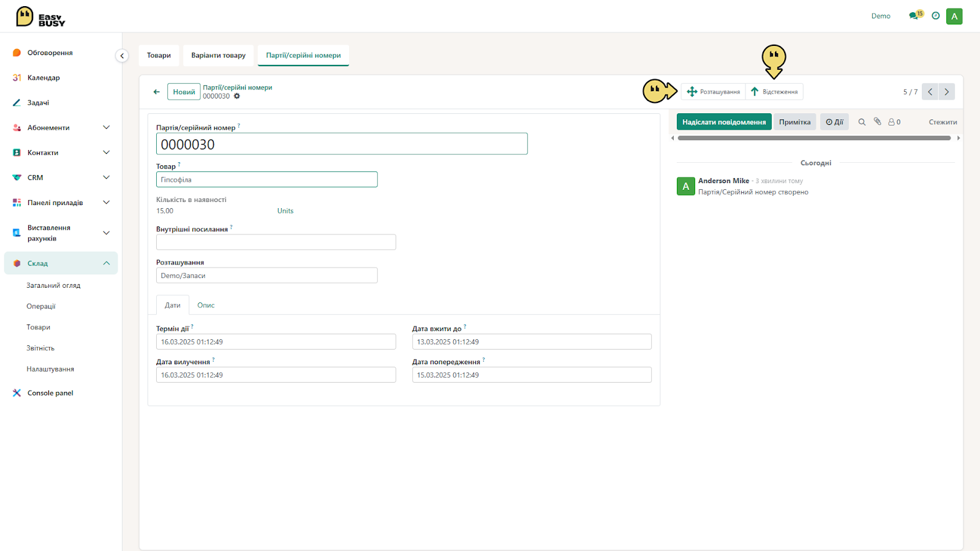Select the Партії/серійні номери tab
This screenshot has width=980, height=551.
[303, 55]
